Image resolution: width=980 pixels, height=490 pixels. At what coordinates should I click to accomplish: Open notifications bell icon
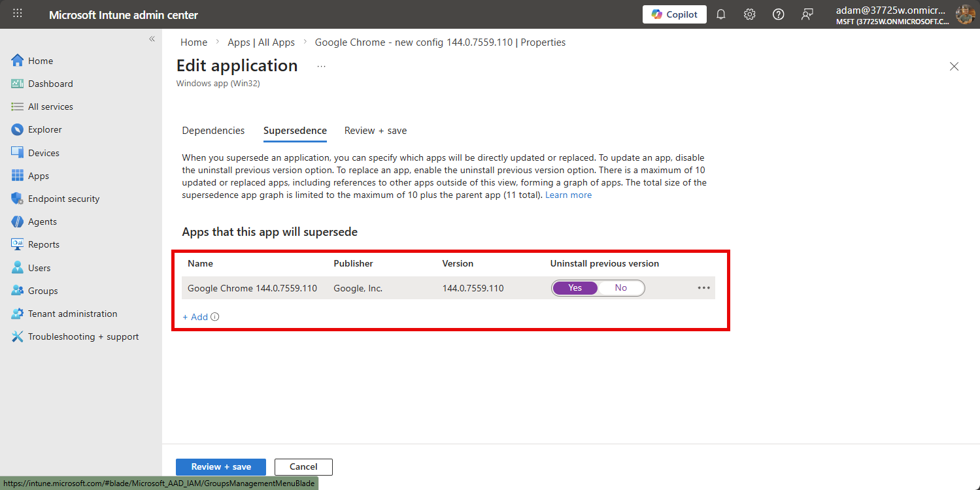[x=721, y=14]
